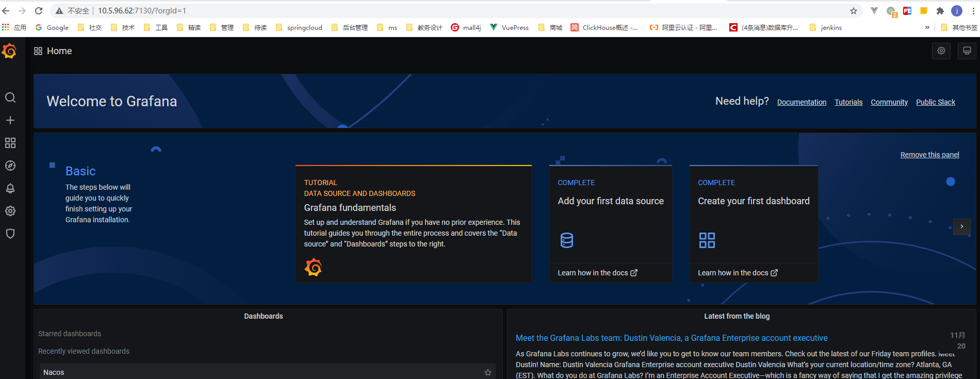Click Remove this panel
Viewport: 980px width, 379px height.
[930, 155]
